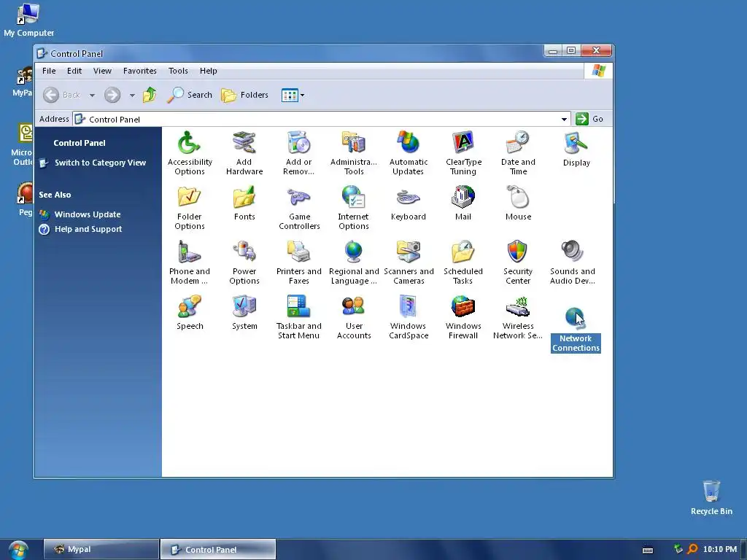
Task: Open the Views dropdown button
Action: pos(293,96)
